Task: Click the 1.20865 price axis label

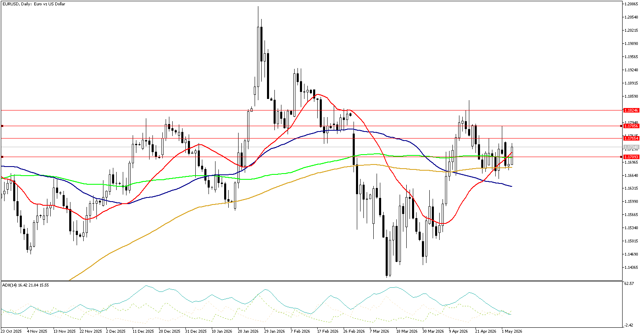Action: 631,4
